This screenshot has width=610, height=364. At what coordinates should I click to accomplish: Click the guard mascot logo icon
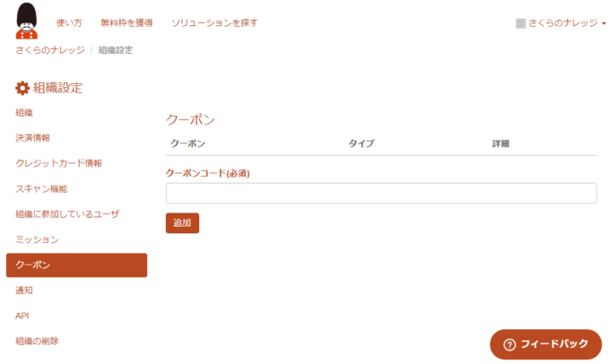[28, 21]
